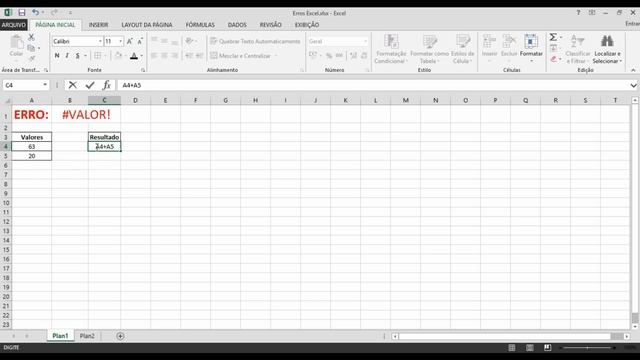Decrease font size with smaller A icon
The height and width of the screenshot is (360, 640).
click(140, 41)
